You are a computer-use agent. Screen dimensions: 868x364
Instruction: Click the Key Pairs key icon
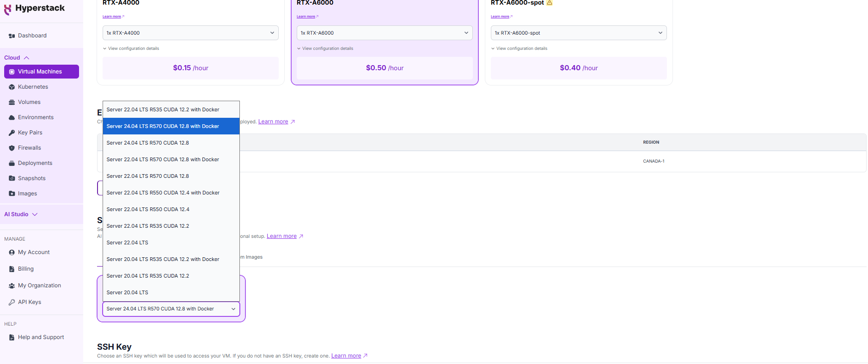coord(12,133)
